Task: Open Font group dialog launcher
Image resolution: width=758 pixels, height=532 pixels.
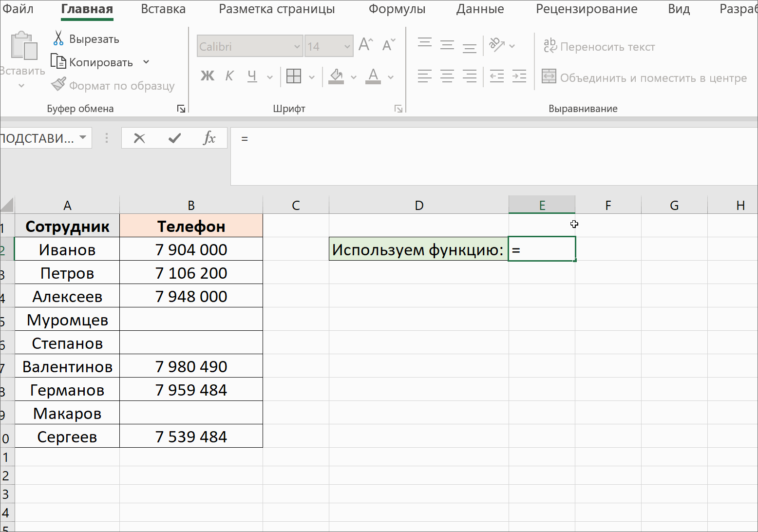Action: click(398, 109)
